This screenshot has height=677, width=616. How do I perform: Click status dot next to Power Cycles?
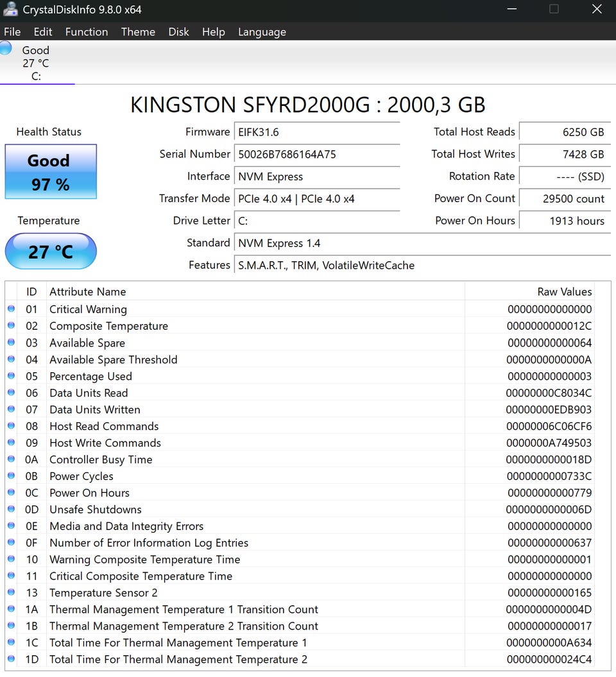click(x=11, y=476)
